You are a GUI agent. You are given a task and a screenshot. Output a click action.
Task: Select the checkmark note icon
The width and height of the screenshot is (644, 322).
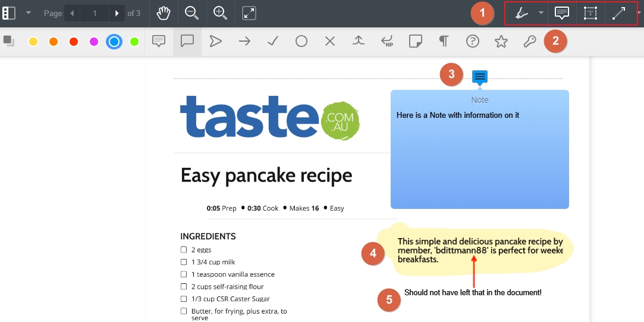coord(273,40)
